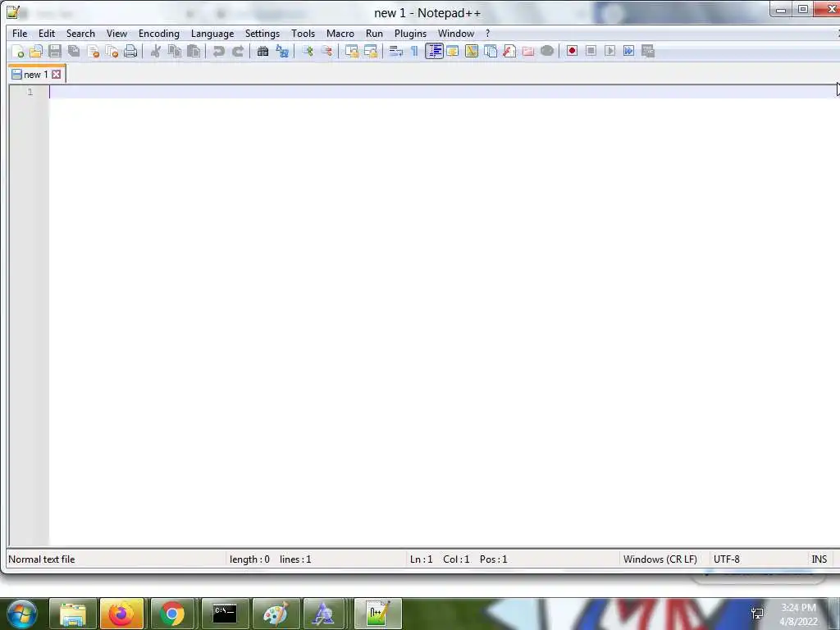Close the 'new 1' tab with its red X
Viewport: 840px width, 630px height.
(57, 75)
